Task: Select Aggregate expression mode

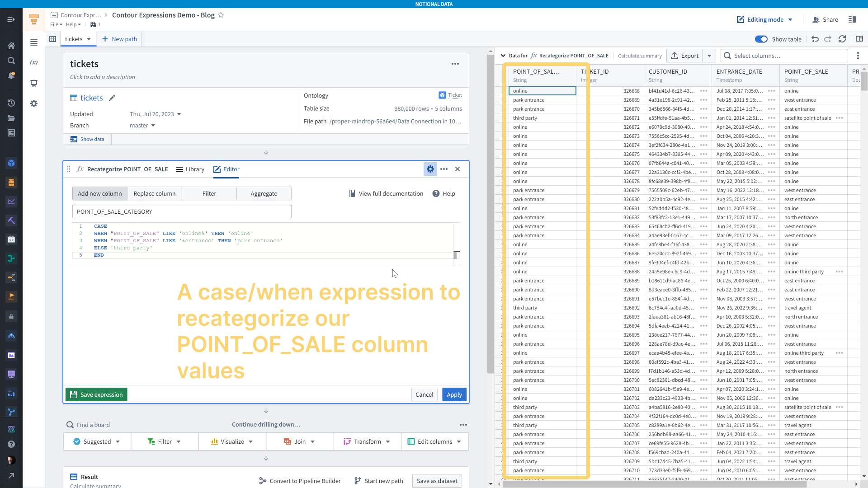Action: (264, 193)
